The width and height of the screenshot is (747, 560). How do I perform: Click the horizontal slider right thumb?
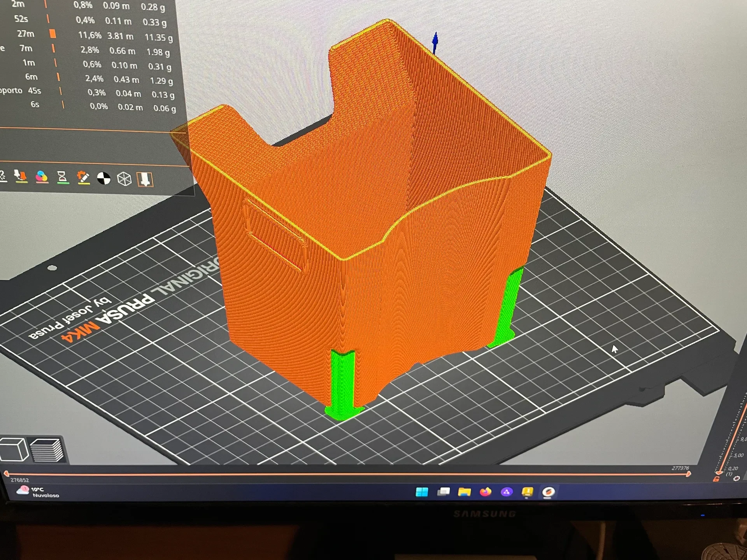[688, 474]
